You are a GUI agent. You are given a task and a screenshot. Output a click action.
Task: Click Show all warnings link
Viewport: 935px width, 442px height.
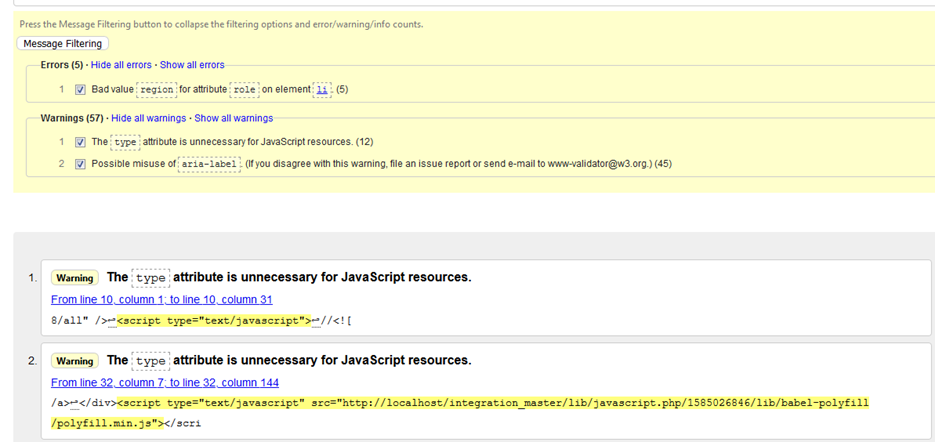234,118
